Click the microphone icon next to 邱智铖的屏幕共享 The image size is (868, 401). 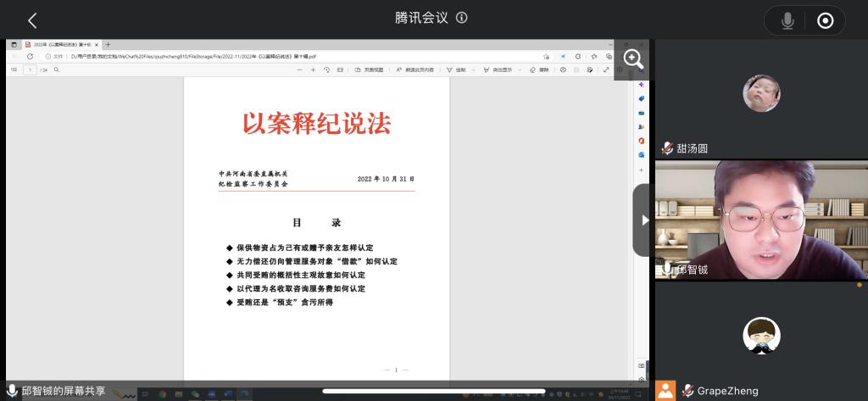[x=12, y=391]
